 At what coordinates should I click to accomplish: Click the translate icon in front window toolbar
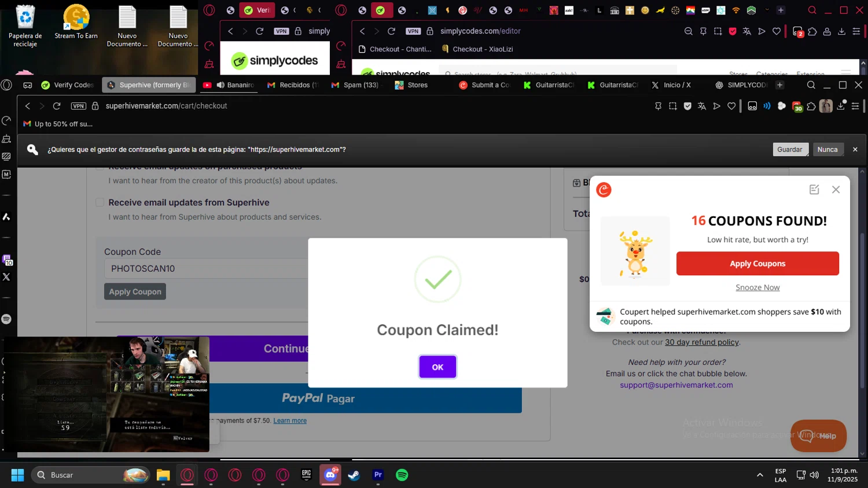click(702, 106)
